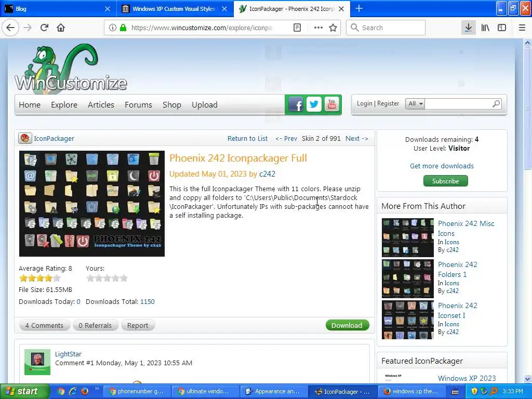
Task: Go to the previous skin with Prev link
Action: [286, 138]
